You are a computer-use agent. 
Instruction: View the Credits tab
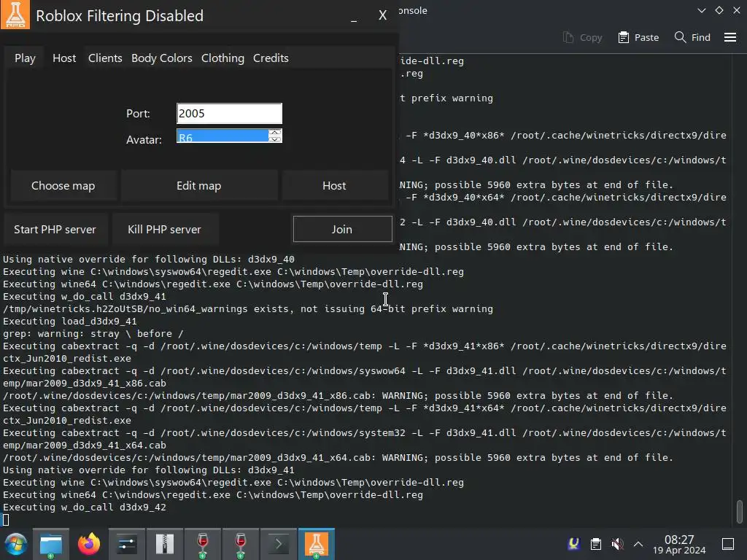[x=271, y=58]
